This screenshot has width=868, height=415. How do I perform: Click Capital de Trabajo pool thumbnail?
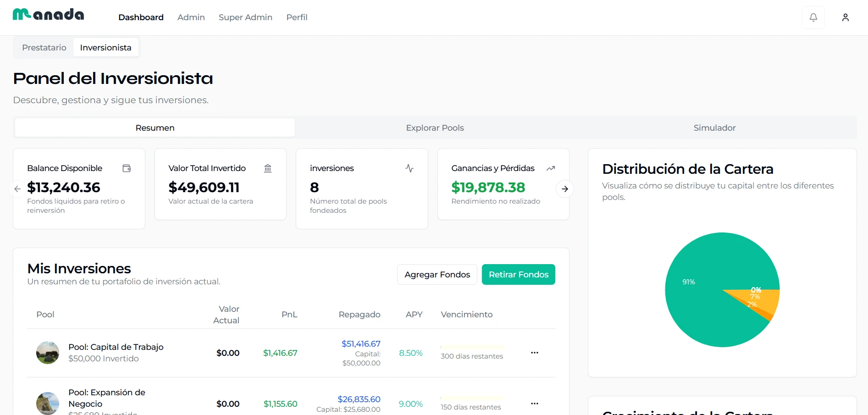coord(48,353)
